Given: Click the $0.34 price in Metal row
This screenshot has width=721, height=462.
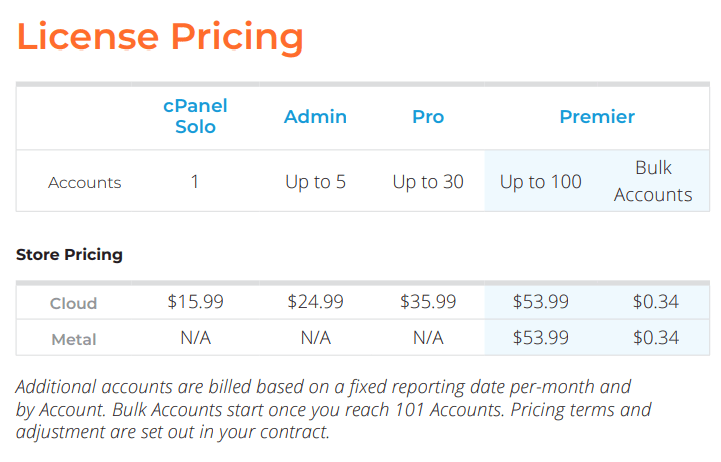Looking at the screenshot, I should tap(655, 338).
